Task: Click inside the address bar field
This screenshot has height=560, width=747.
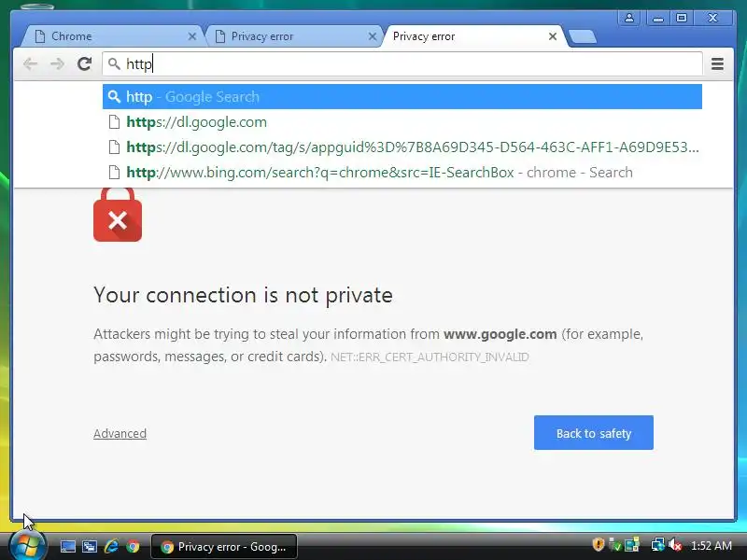Action: pos(402,63)
